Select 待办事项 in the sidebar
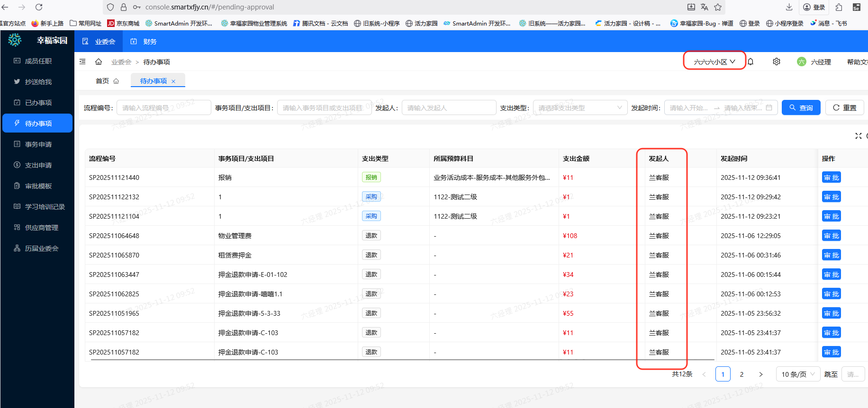Image resolution: width=868 pixels, height=408 pixels. coord(37,124)
